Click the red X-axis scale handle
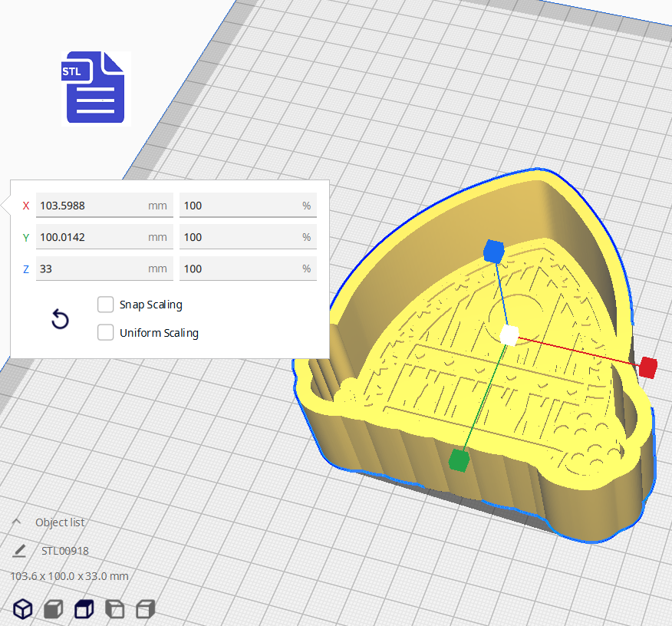 point(648,367)
